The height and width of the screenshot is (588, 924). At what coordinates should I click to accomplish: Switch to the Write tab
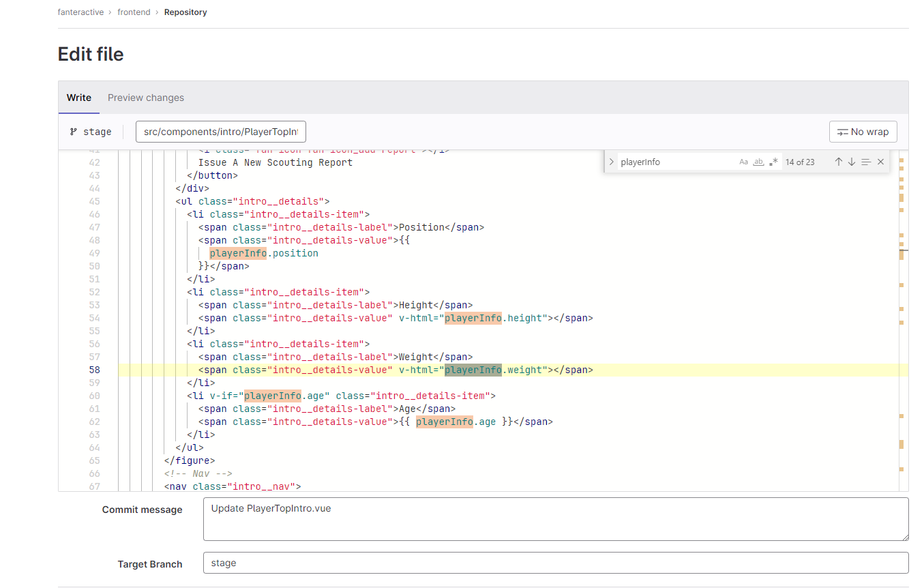click(79, 98)
